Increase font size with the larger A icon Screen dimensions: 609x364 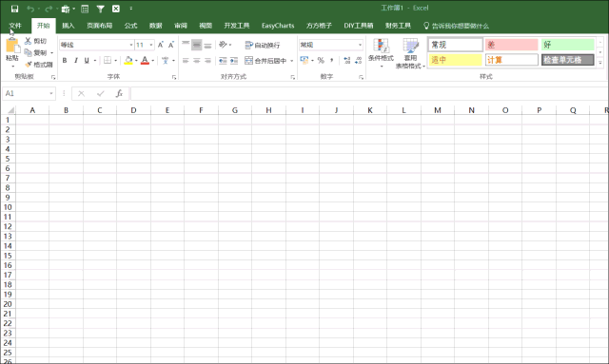[161, 45]
